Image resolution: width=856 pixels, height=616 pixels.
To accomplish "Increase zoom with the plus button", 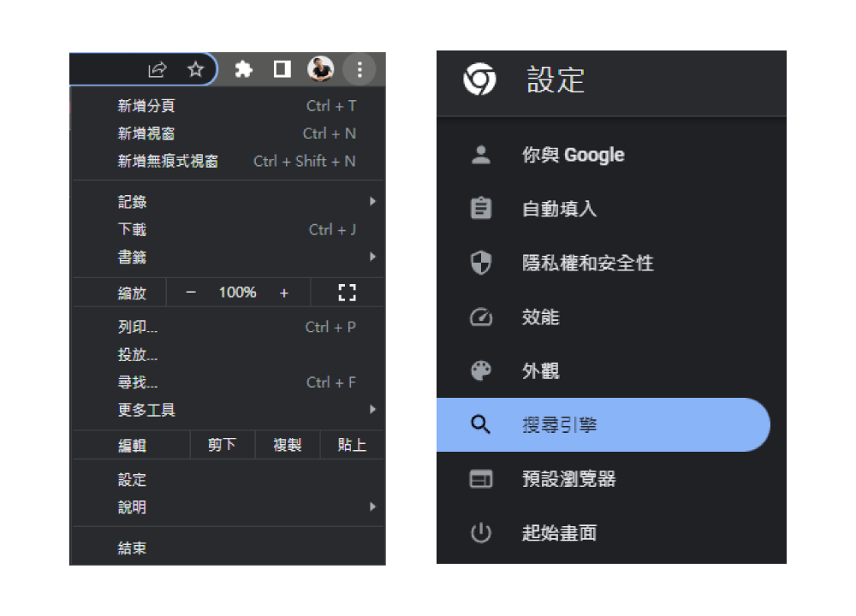I will [284, 293].
